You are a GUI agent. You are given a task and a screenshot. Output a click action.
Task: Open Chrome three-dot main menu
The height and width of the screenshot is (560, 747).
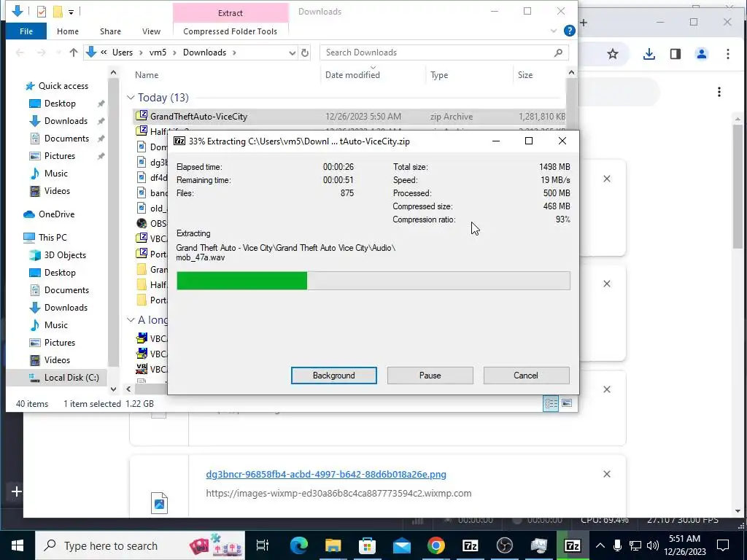[x=727, y=54]
